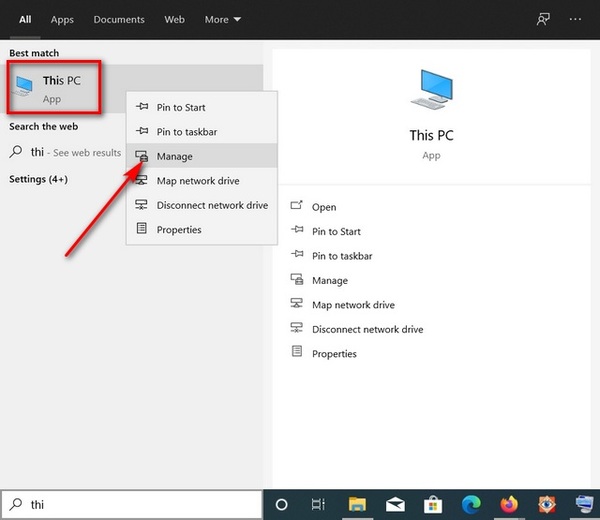Image resolution: width=600 pixels, height=520 pixels.
Task: Click the feedback person icon in header
Action: pos(543,19)
